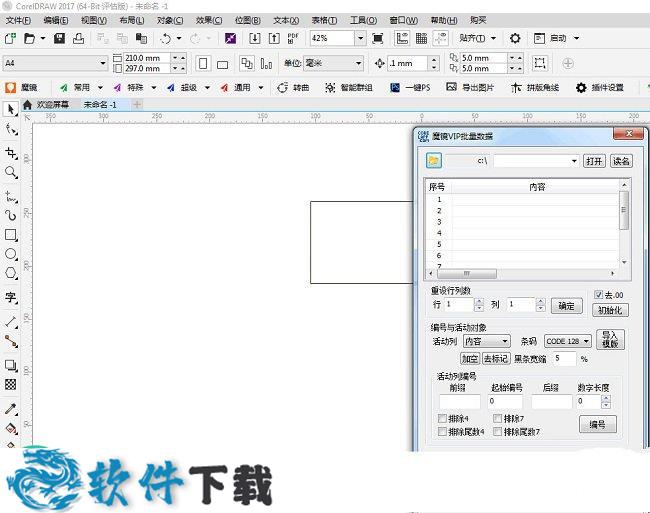Viewport: 650px width, 513px height.
Task: Click the 导入模板 button
Action: [x=610, y=339]
